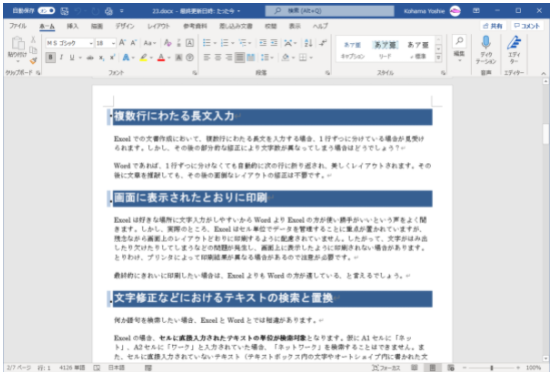Open the font color dropdown arrow
The width and height of the screenshot is (550, 372).
[169, 58]
